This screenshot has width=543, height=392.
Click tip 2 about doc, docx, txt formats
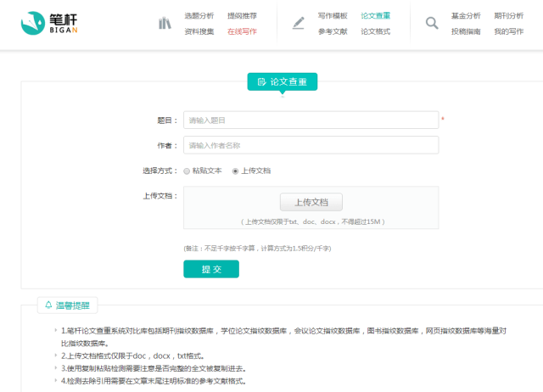[x=132, y=356]
